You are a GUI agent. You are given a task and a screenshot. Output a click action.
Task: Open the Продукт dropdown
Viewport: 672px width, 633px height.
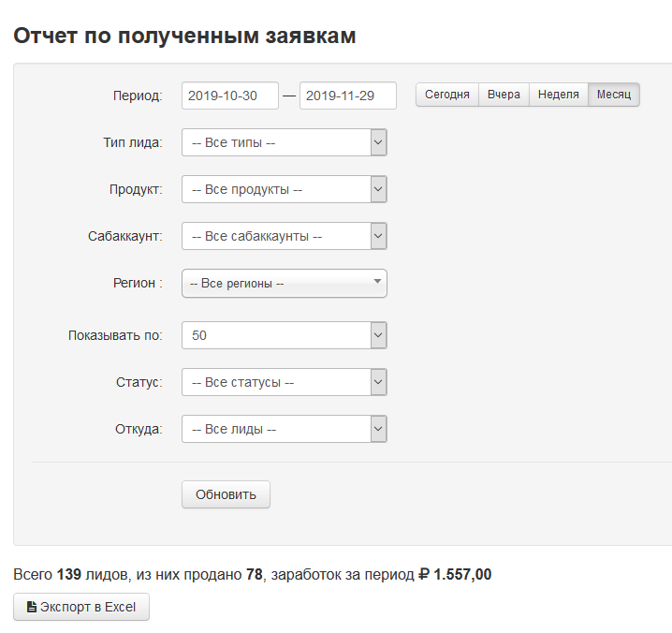[284, 189]
